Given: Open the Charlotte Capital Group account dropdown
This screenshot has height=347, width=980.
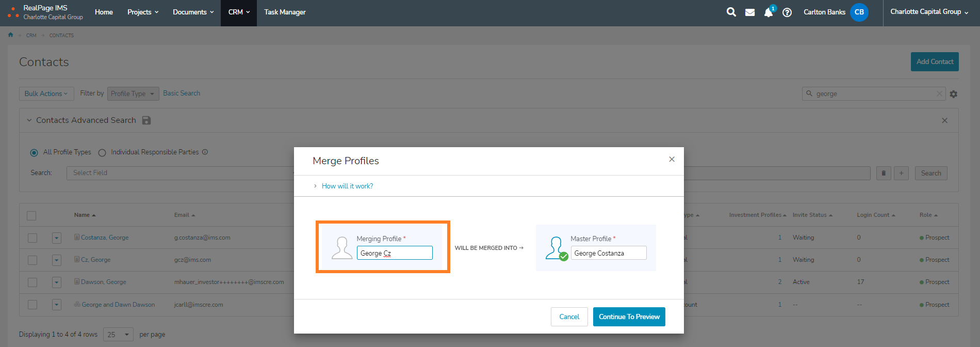Looking at the screenshot, I should [x=929, y=12].
